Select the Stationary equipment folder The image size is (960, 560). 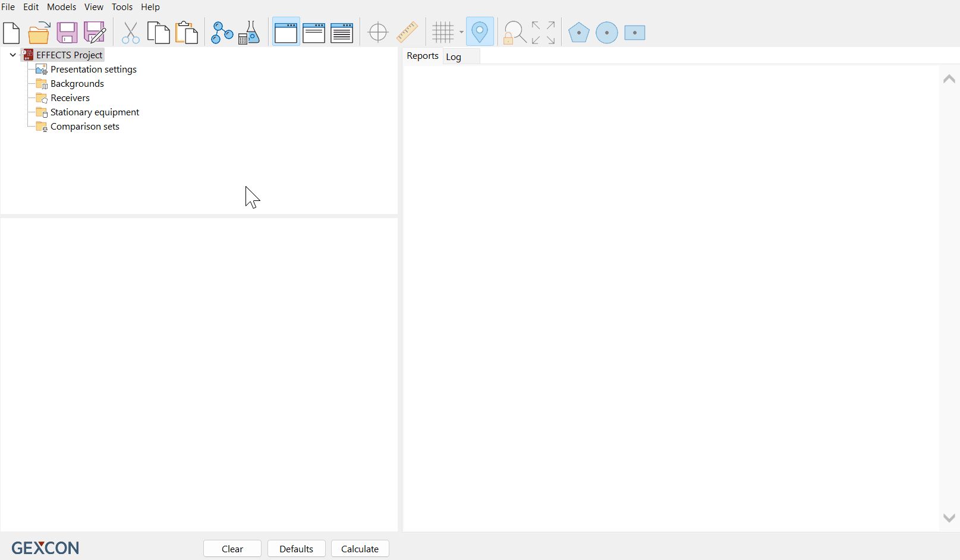95,112
